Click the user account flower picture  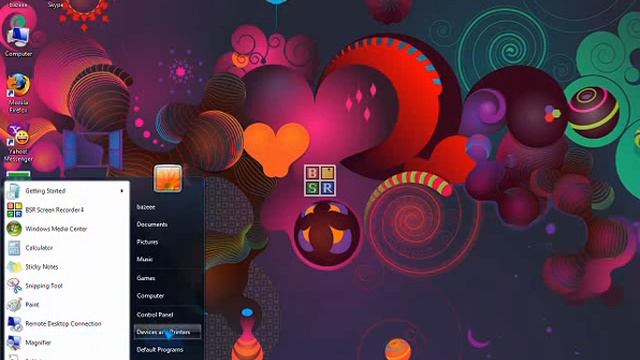pos(168,178)
